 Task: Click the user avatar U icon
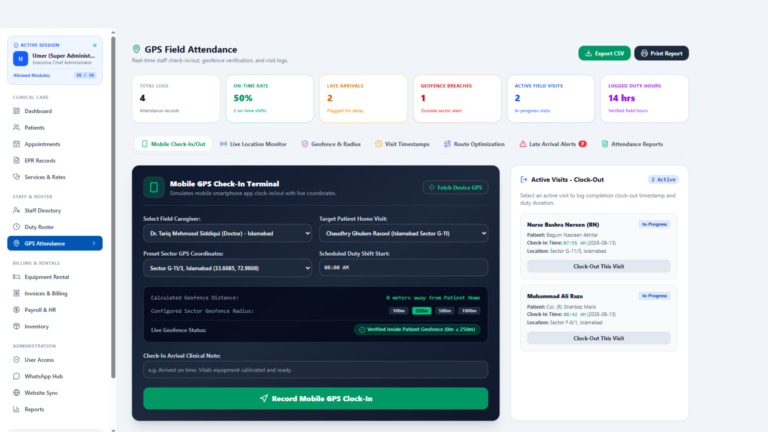(x=21, y=59)
